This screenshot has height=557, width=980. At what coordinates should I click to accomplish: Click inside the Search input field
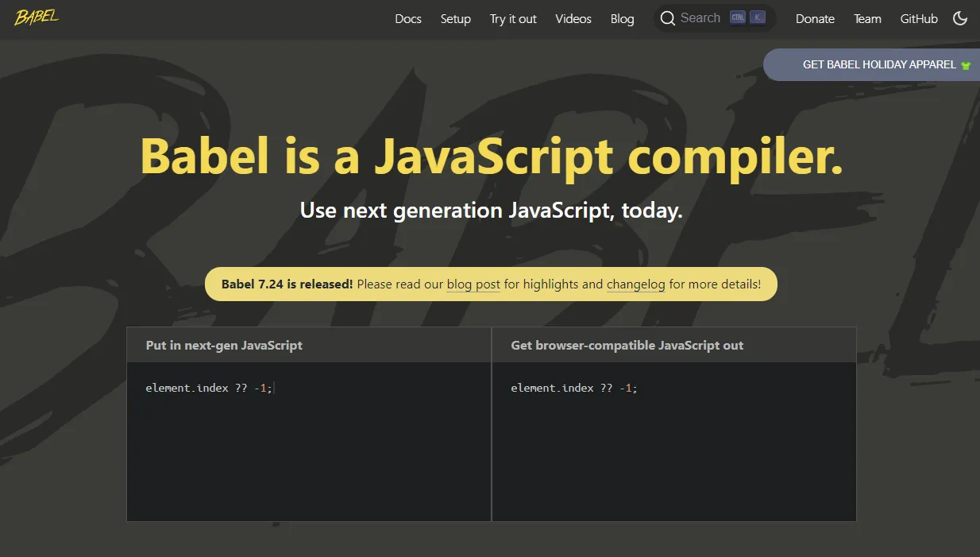click(x=700, y=18)
